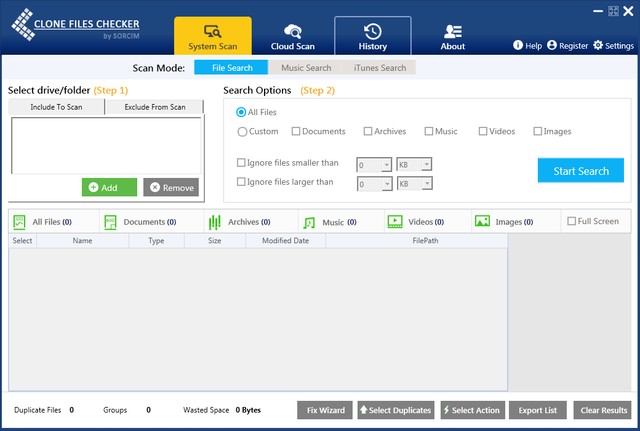Filter results by Documents icon
This screenshot has height=431, width=640.
(x=110, y=222)
